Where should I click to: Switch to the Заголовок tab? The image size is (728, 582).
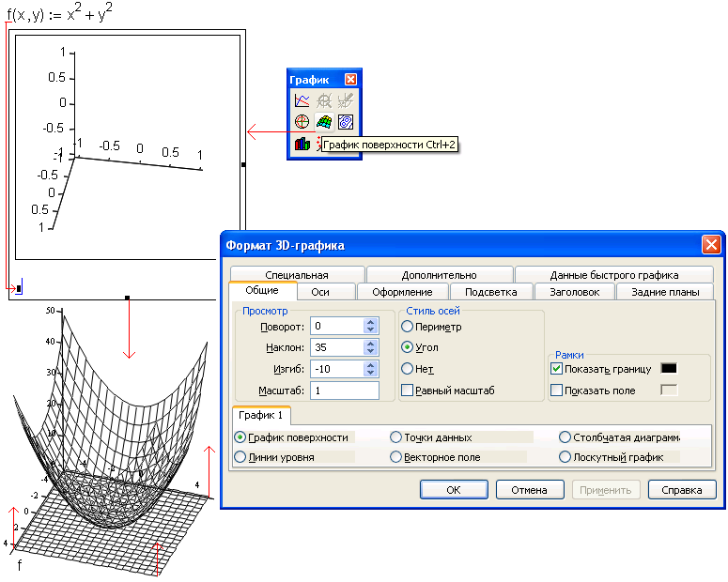point(575,292)
